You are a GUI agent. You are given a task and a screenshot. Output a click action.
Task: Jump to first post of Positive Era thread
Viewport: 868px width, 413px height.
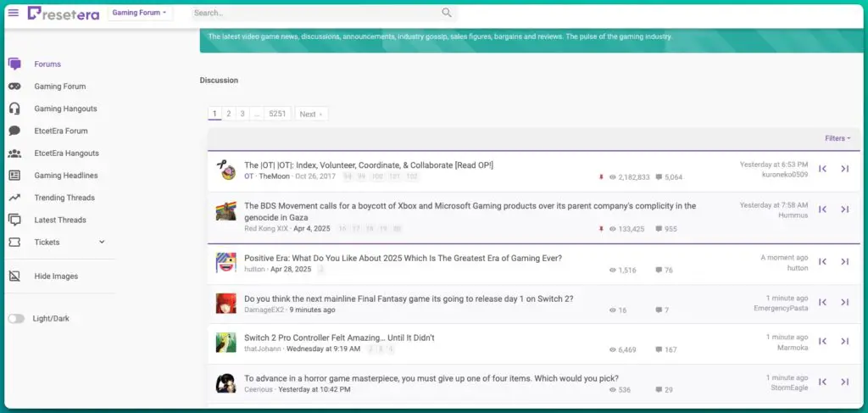click(822, 261)
